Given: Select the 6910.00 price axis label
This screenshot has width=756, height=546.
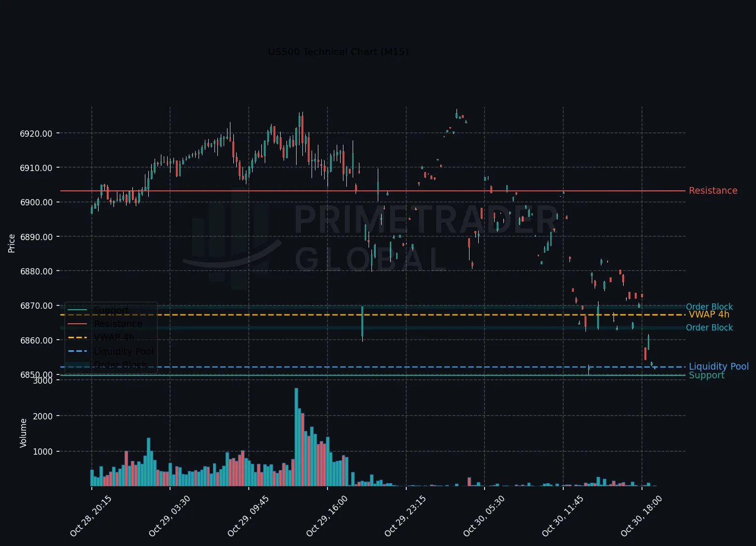Looking at the screenshot, I should click(36, 168).
